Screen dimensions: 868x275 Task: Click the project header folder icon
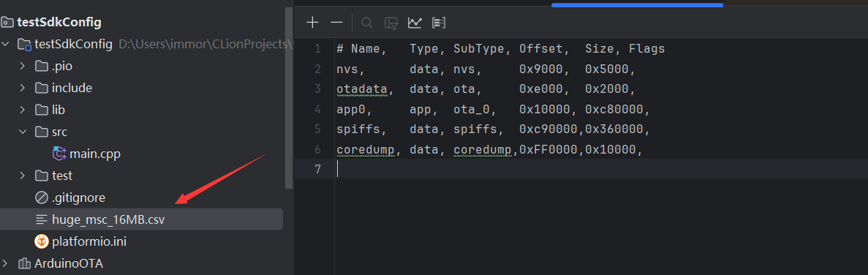[7, 22]
